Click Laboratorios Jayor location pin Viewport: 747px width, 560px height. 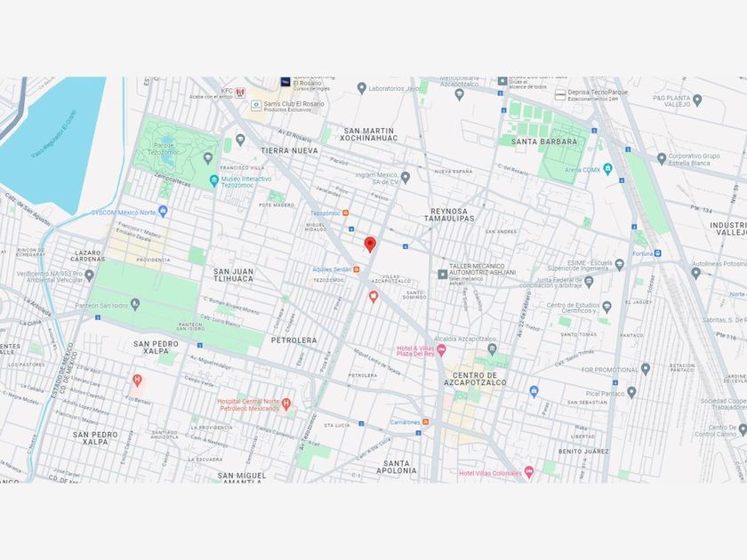click(x=362, y=88)
